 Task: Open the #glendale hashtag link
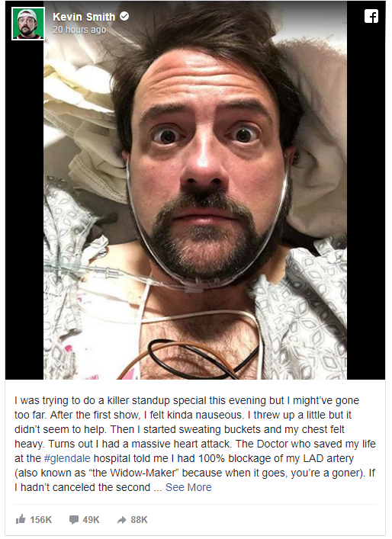pyautogui.click(x=67, y=458)
